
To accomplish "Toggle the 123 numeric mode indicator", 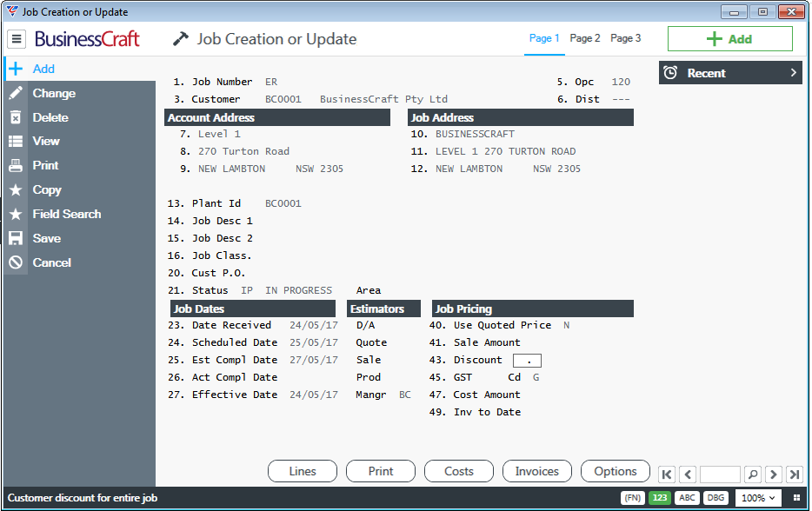I will [660, 498].
